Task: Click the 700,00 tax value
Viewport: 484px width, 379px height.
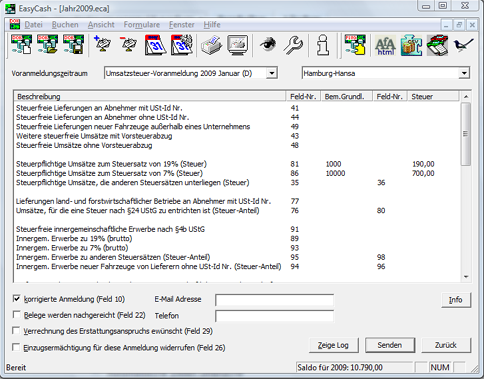Action: (423, 173)
